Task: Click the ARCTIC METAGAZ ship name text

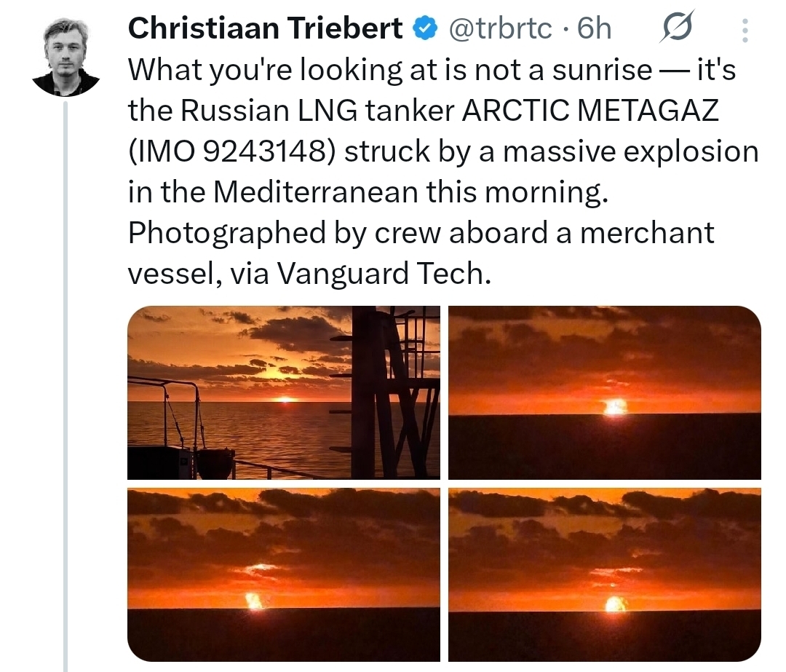Action: (x=590, y=111)
